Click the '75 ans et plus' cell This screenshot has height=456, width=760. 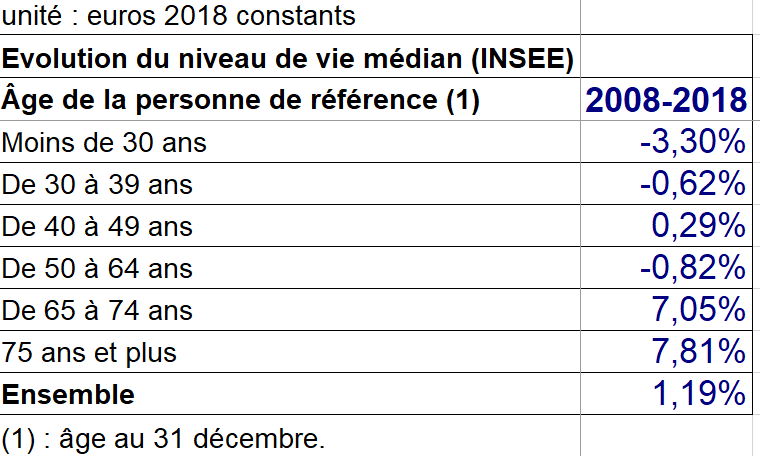[x=290, y=352]
